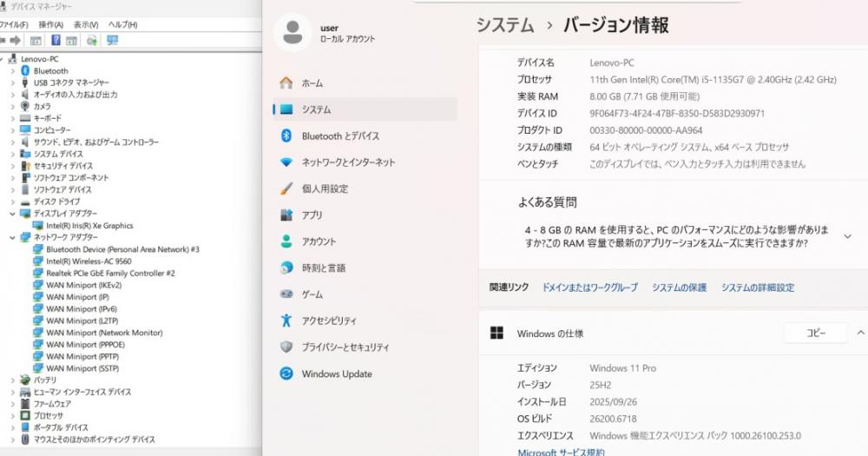Expand the Bluetooth node in Device Manager
The height and width of the screenshot is (456, 868).
(12, 71)
